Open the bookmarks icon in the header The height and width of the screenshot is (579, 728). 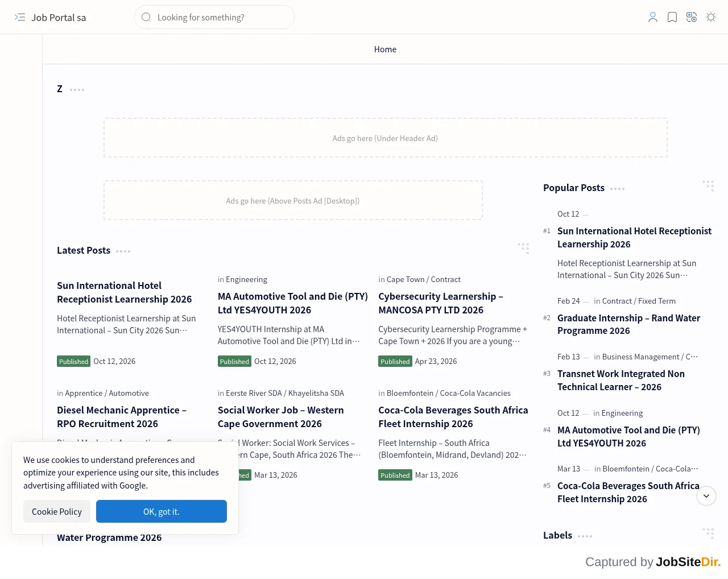pos(672,18)
